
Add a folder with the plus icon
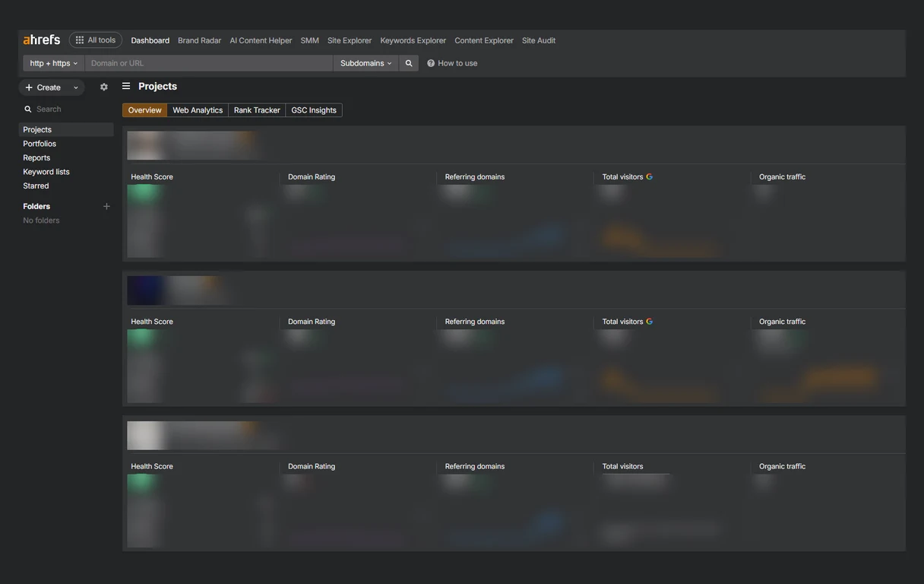[106, 206]
